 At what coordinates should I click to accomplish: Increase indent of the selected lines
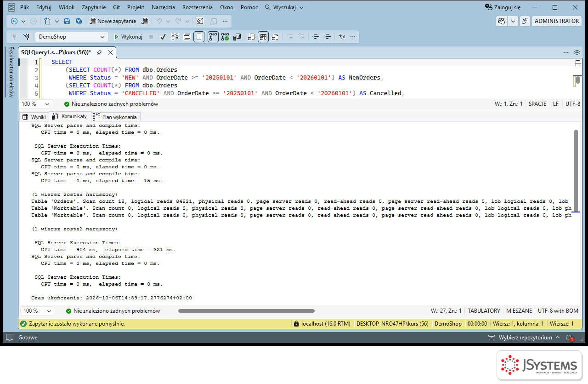point(328,37)
